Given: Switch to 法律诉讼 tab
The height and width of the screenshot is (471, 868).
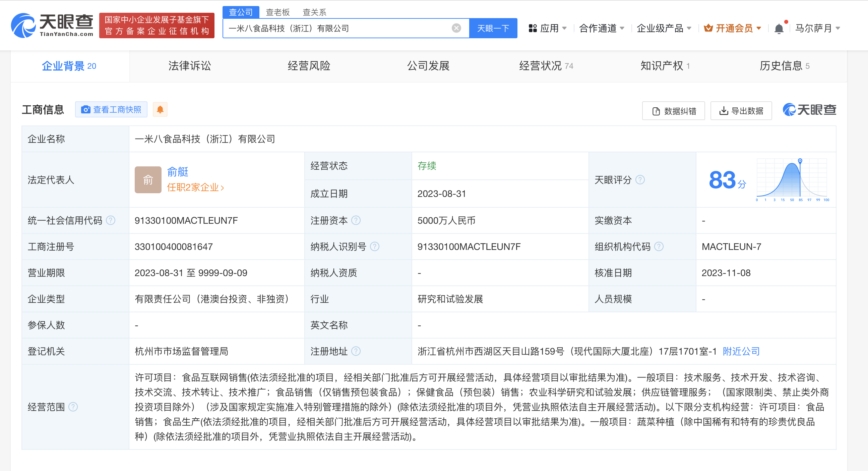Looking at the screenshot, I should pos(189,66).
